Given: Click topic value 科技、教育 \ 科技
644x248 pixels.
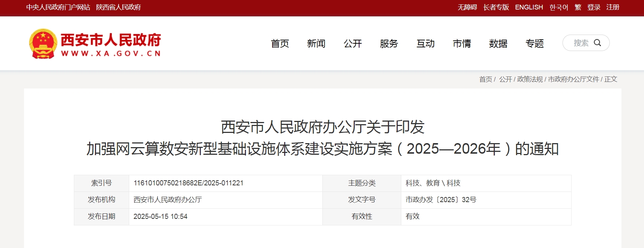Looking at the screenshot, I should 433,183.
